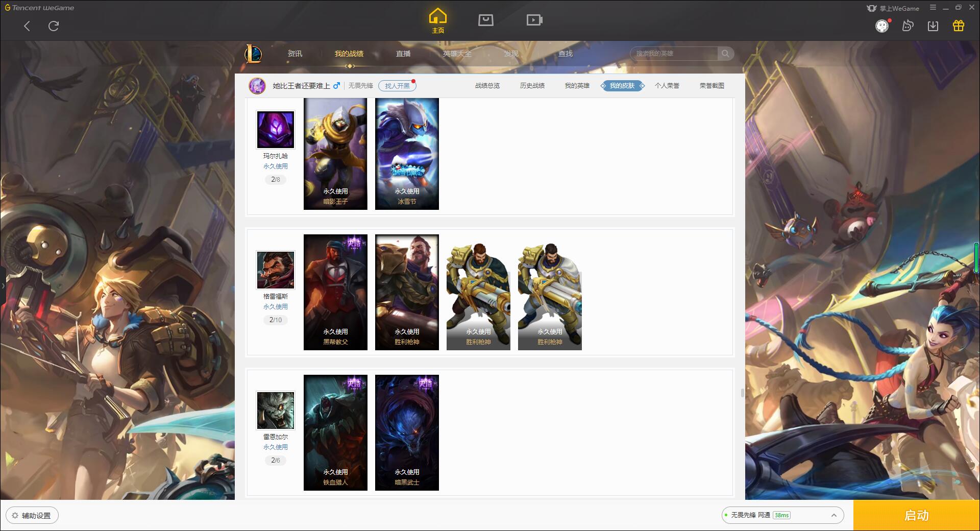Viewport: 980px width, 531px height.
Task: Open the 铁血猎人 skin card
Action: click(335, 432)
